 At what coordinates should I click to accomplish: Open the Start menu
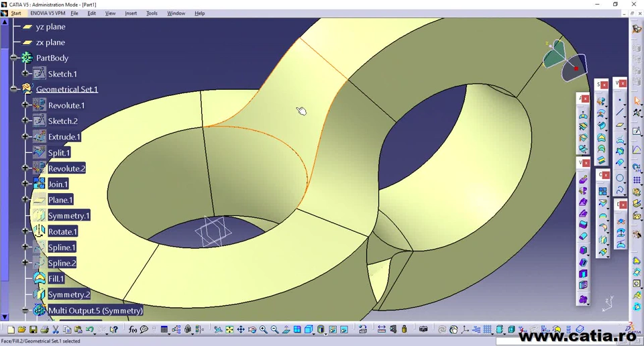pos(16,13)
